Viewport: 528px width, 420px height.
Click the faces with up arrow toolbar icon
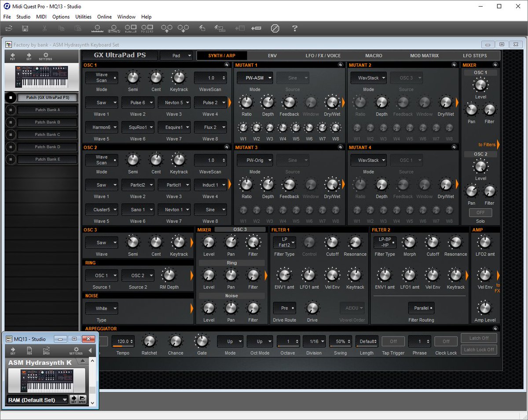[x=167, y=29]
